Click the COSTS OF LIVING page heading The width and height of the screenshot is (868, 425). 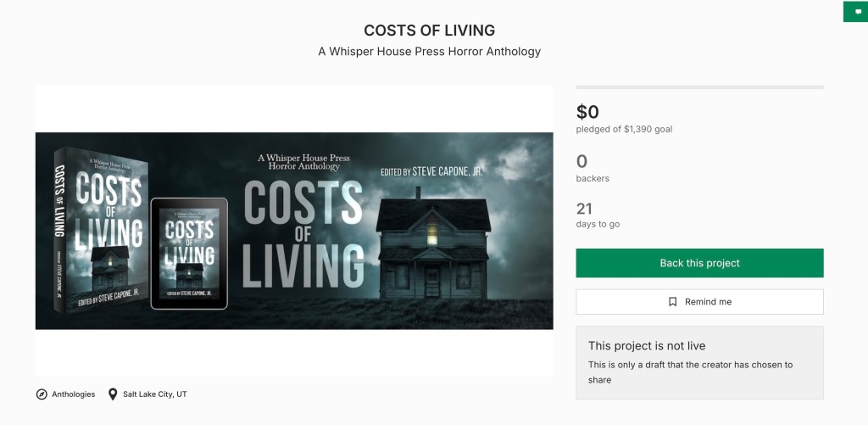[x=429, y=31]
